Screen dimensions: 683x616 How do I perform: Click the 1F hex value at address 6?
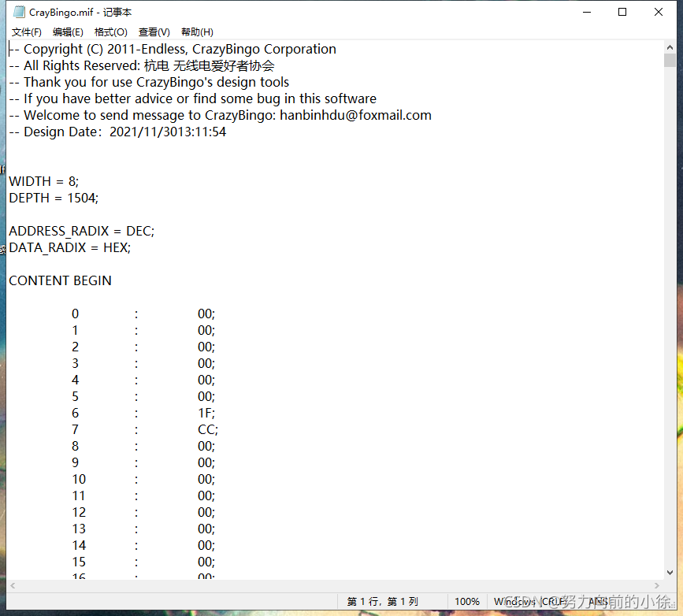(x=206, y=413)
